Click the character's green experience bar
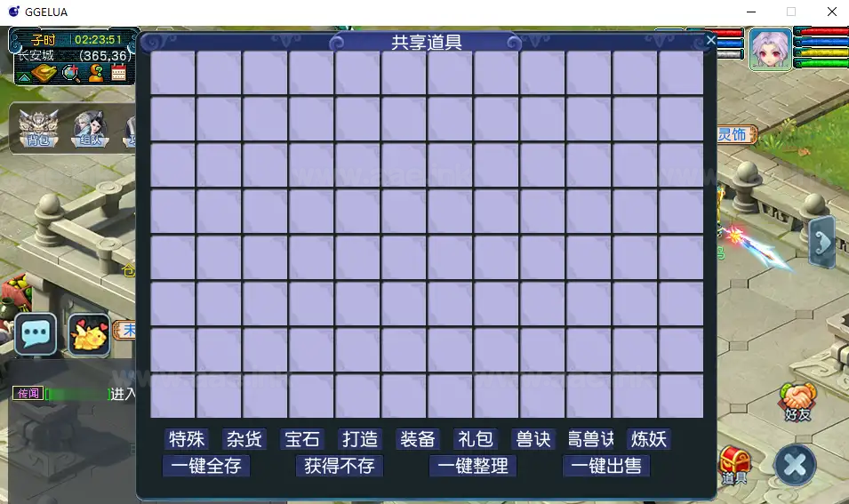The width and height of the screenshot is (849, 504). click(822, 63)
